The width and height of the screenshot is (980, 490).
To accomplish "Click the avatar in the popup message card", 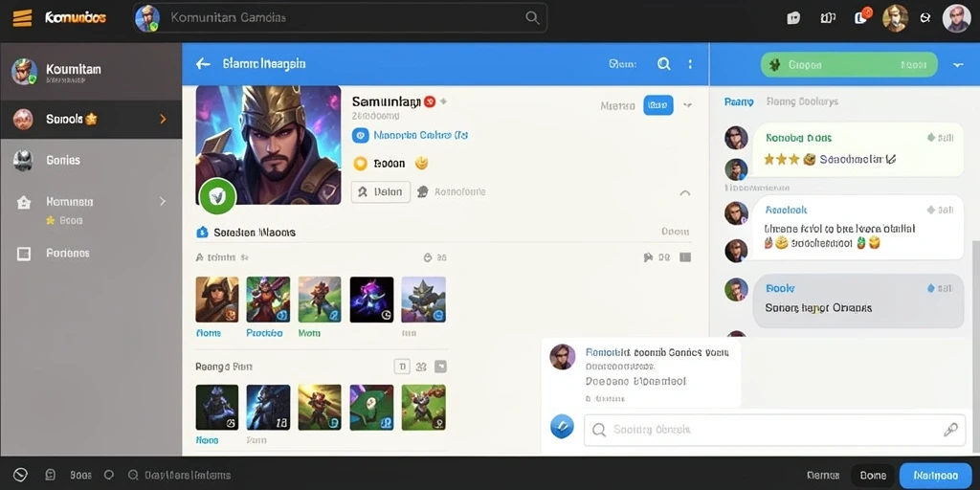I will pyautogui.click(x=562, y=357).
